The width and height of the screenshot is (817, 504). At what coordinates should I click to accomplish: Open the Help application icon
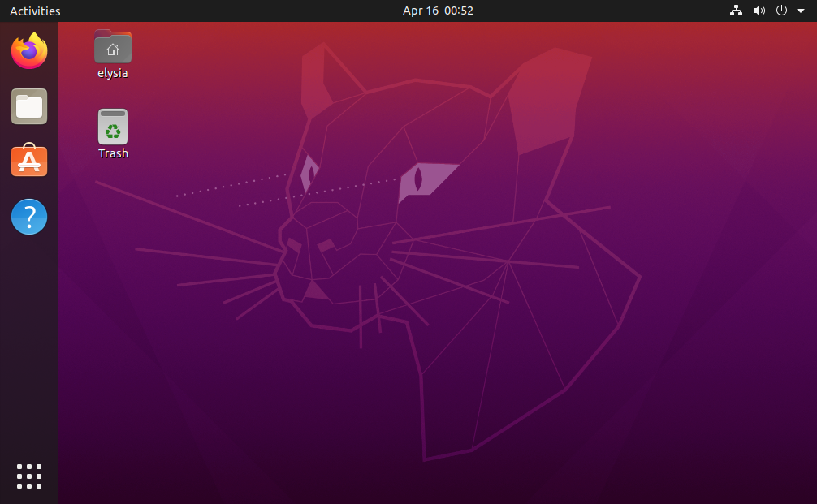click(29, 217)
